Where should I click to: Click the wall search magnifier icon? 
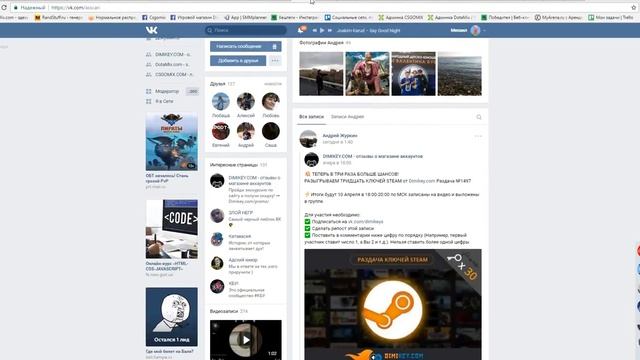point(479,117)
